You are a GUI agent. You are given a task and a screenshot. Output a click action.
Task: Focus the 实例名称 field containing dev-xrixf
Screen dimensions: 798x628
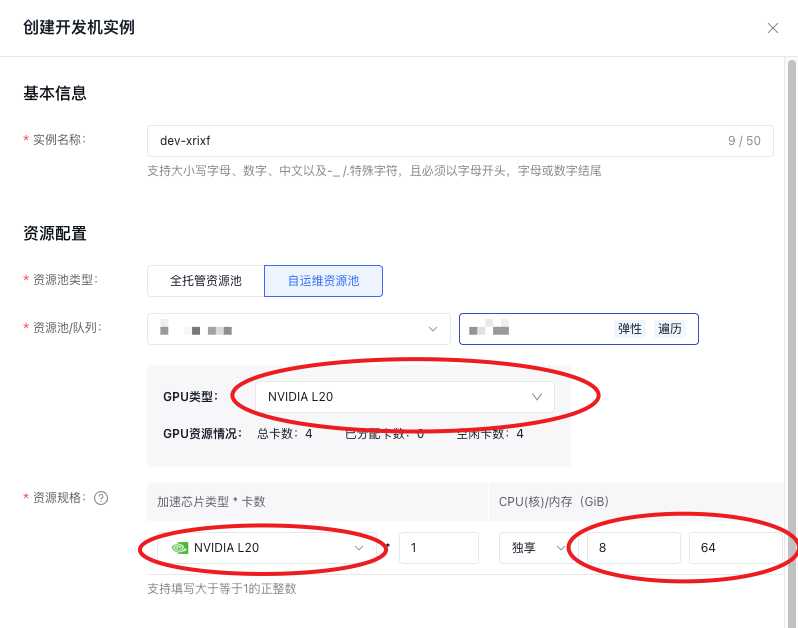point(430,141)
